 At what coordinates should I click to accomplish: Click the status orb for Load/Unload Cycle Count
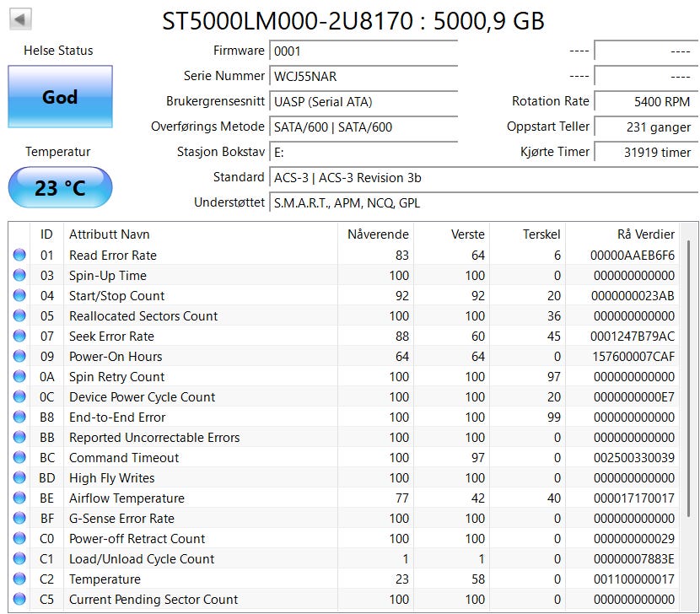tap(19, 559)
